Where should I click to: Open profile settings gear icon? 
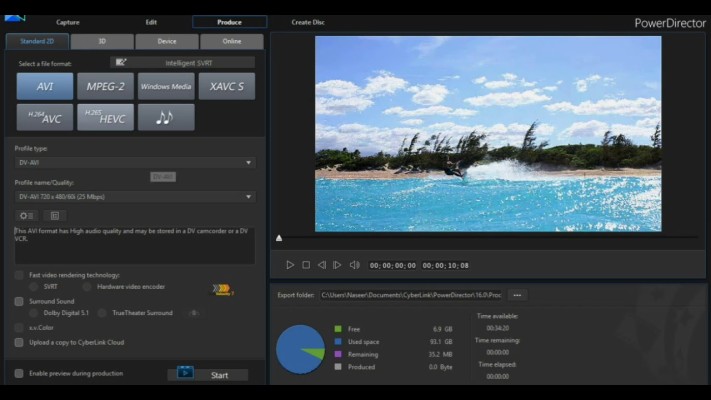26,215
